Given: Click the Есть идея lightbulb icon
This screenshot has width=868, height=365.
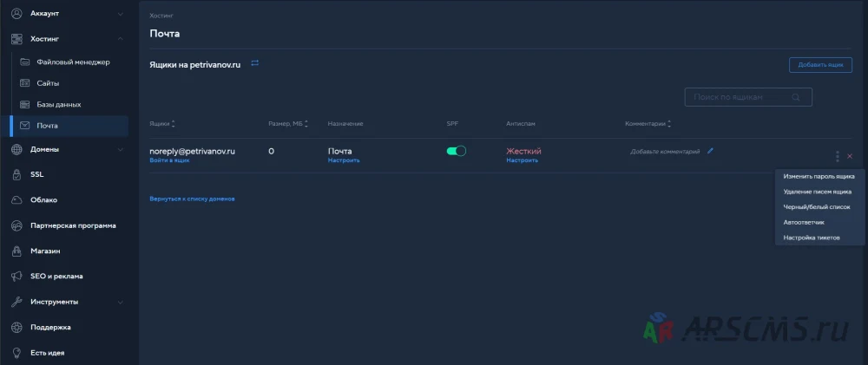Looking at the screenshot, I should [x=16, y=352].
